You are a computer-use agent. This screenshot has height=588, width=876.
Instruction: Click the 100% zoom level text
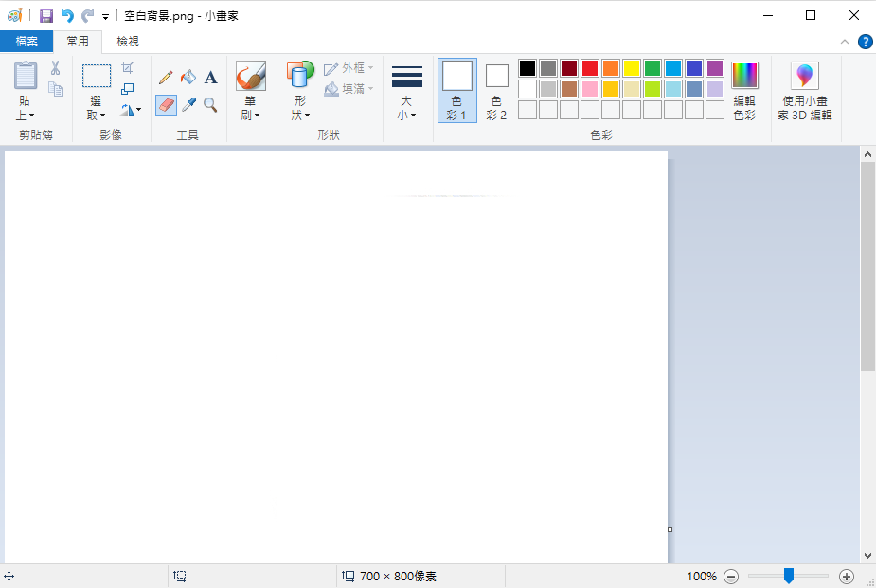(701, 577)
